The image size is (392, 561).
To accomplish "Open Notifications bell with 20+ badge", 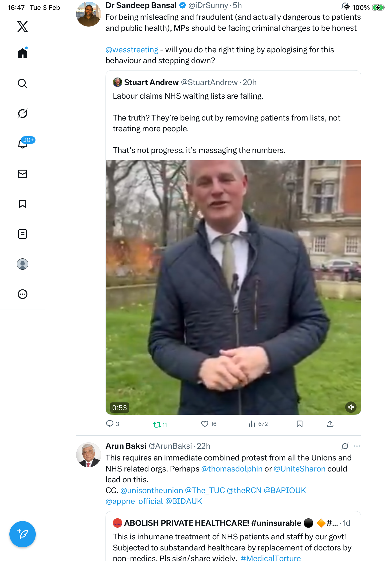I will point(23,144).
